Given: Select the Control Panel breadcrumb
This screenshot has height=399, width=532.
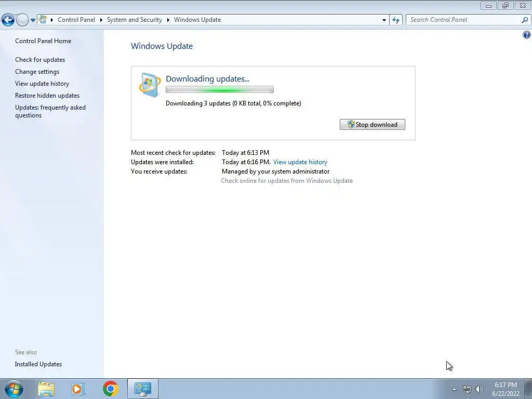Looking at the screenshot, I should coord(76,20).
